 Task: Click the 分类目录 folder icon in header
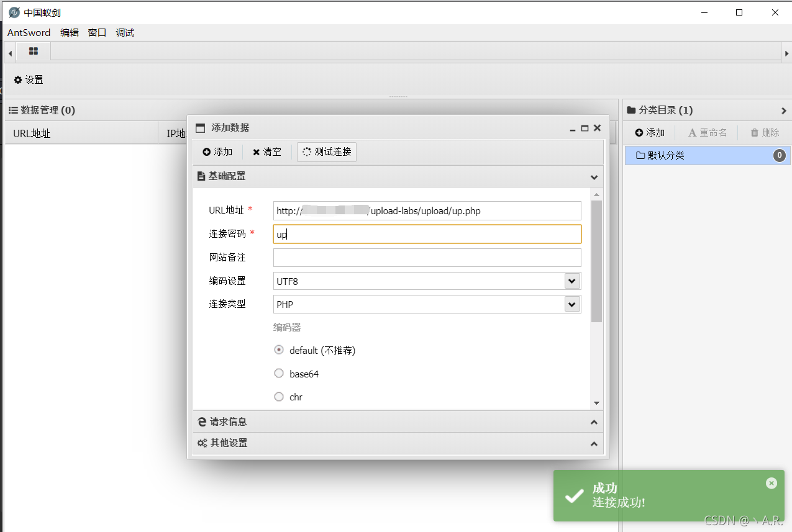click(632, 110)
